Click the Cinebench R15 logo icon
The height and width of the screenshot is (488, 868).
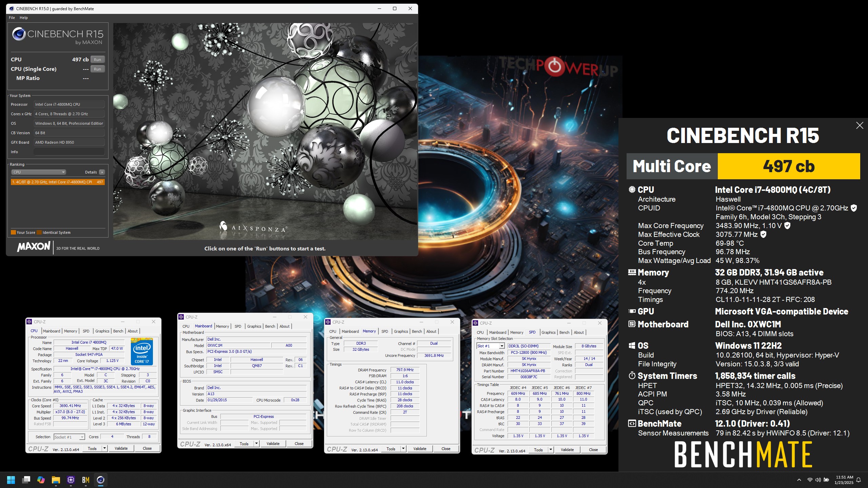[19, 34]
